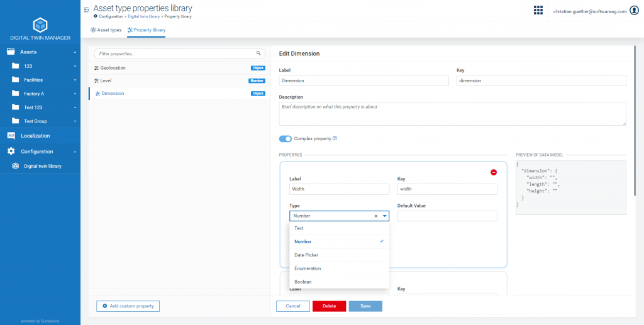Viewport: 644px width, 325px height.
Task: Open Localization in the sidebar
Action: [x=35, y=136]
